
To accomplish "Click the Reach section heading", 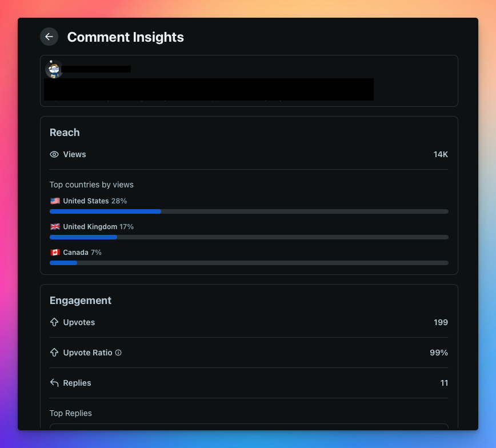I will pos(65,132).
